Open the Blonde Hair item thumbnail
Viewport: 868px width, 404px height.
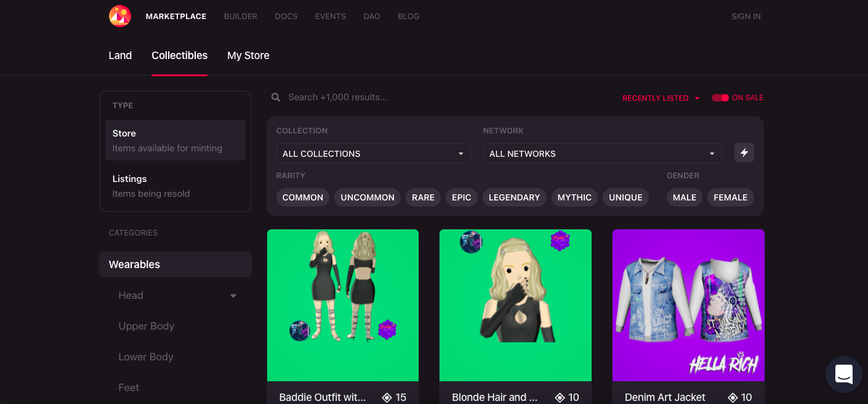coord(515,305)
